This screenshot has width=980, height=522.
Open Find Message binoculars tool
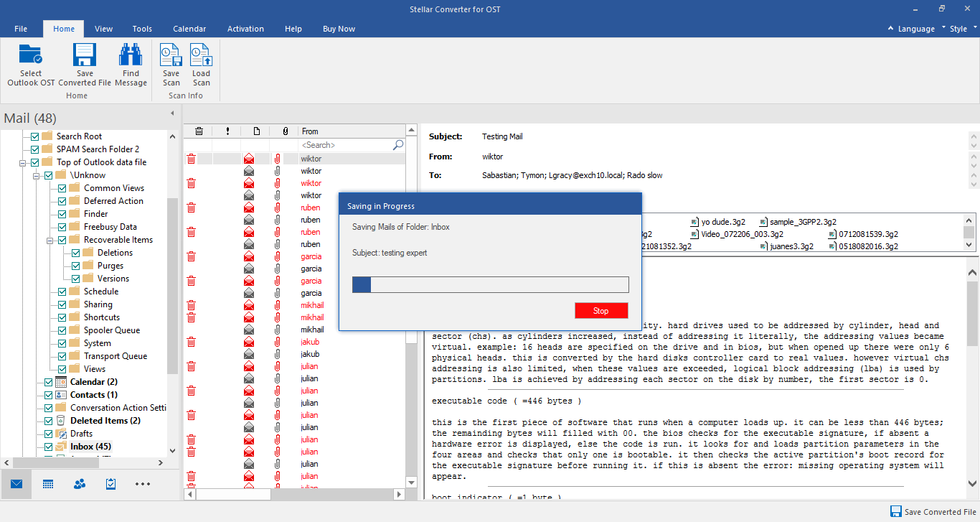(131, 55)
